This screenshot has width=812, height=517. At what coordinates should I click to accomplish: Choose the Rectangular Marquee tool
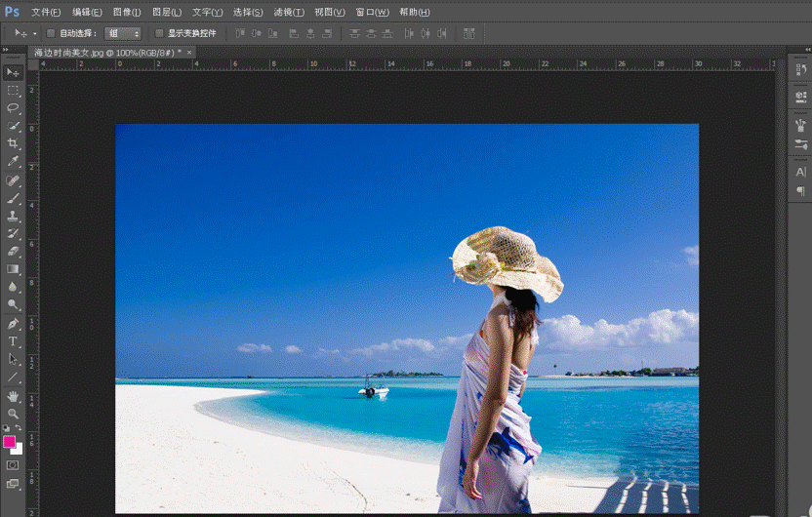point(14,90)
